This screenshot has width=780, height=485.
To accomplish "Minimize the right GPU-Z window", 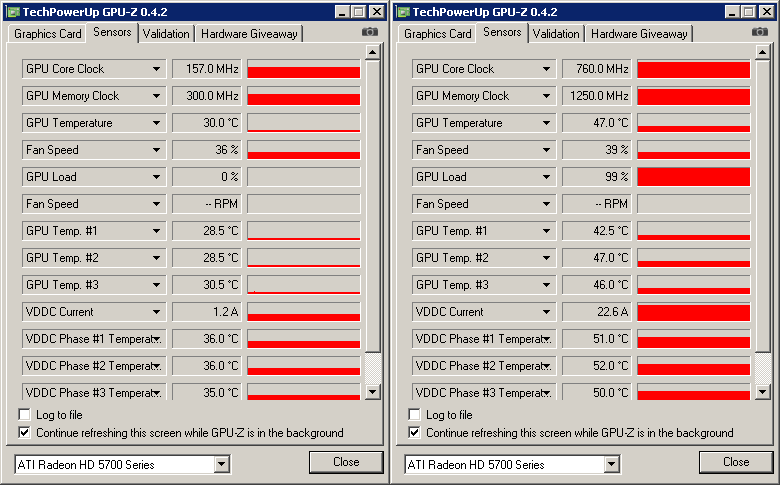I will point(731,12).
